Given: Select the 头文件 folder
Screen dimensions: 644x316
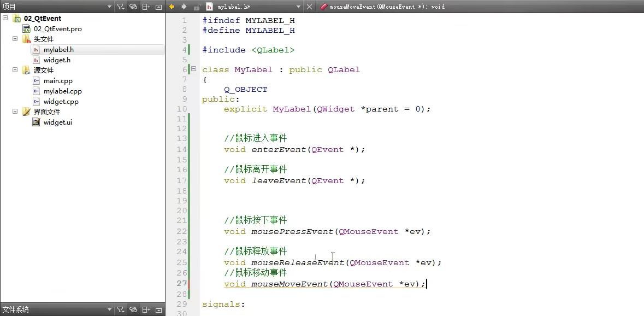Looking at the screenshot, I should click(44, 39).
